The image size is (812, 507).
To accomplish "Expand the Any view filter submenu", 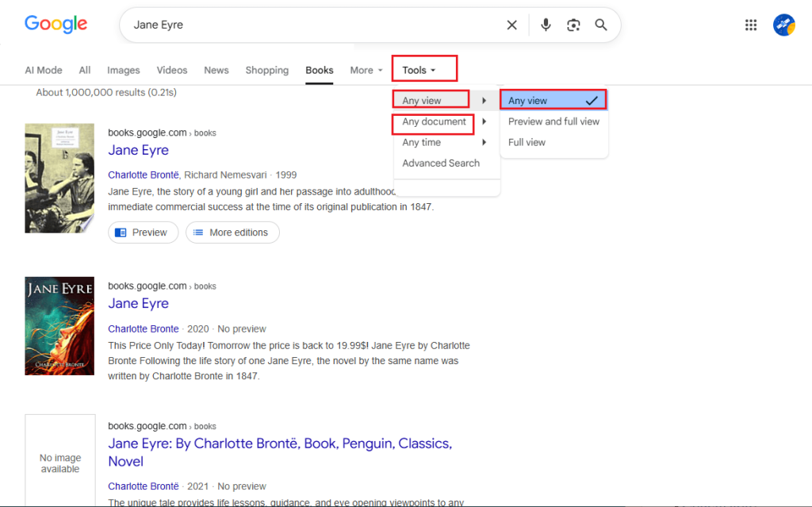I will 446,101.
